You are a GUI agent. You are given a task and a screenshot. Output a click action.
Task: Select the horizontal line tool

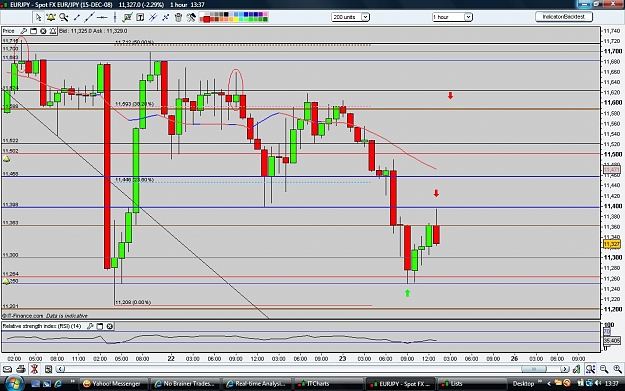tap(102, 17)
